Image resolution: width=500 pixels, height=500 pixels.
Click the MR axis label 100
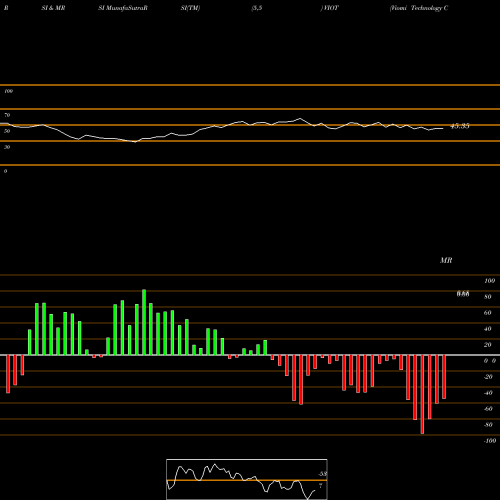click(490, 281)
